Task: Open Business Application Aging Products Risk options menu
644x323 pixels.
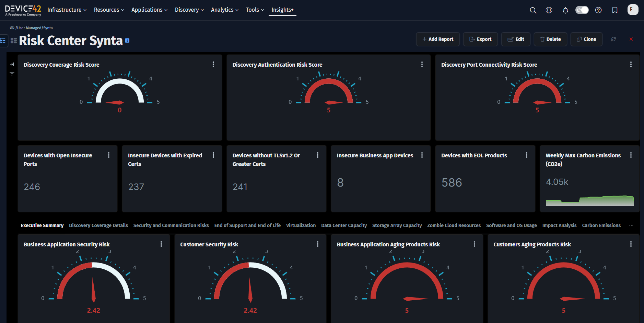Action: point(475,244)
